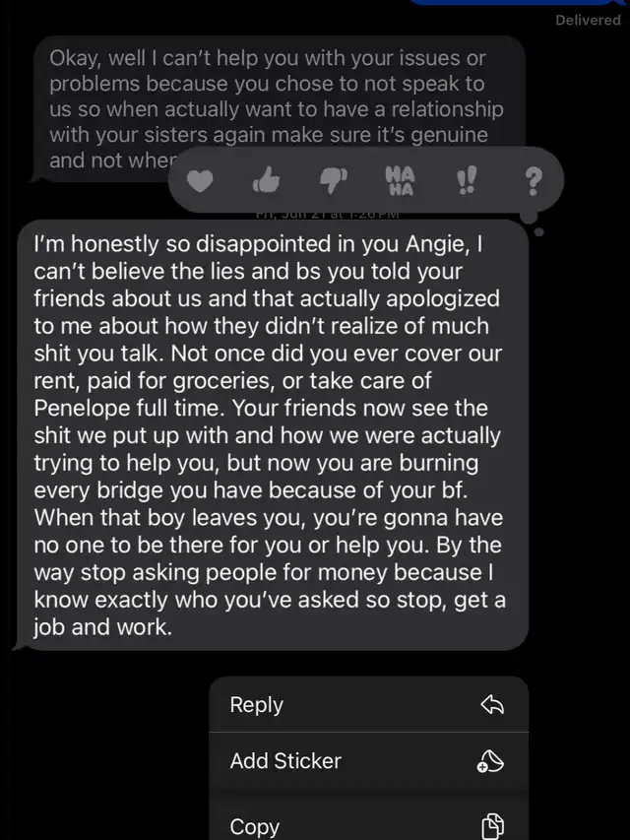Select the double exclamation tapback
Viewport: 630px width, 840px height.
pyautogui.click(x=465, y=181)
